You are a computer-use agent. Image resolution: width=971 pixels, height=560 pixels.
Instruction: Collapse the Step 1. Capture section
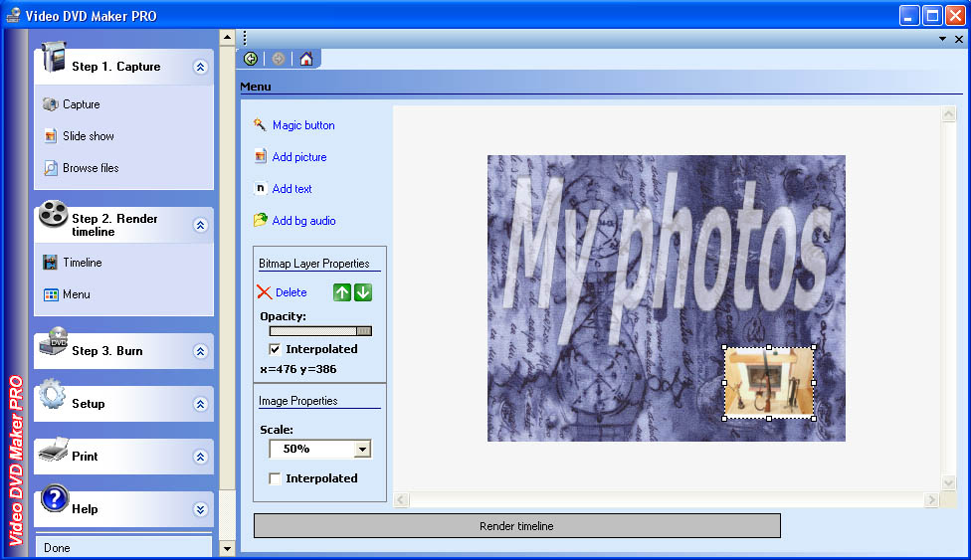[200, 68]
